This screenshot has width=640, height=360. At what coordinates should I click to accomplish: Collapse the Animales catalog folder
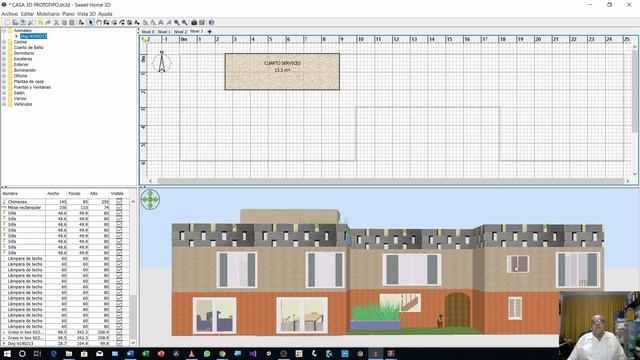pos(4,31)
